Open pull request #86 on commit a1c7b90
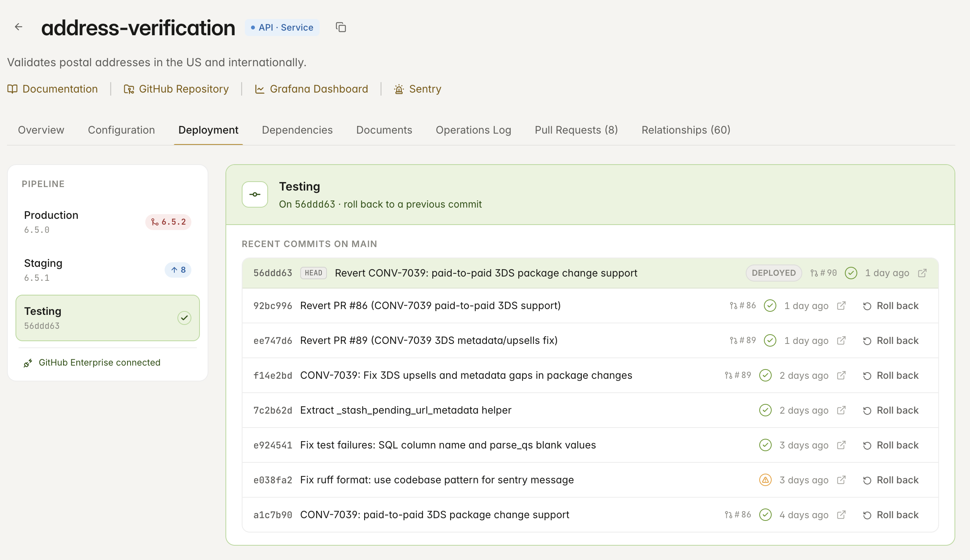The image size is (970, 560). pos(738,515)
